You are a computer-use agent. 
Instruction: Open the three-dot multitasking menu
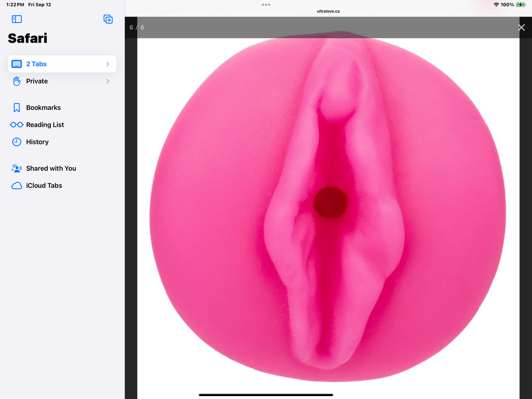click(266, 4)
